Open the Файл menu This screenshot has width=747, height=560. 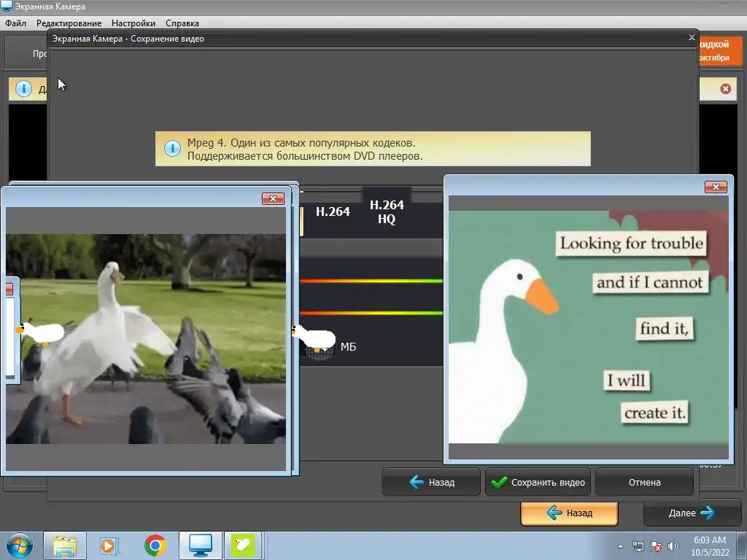pyautogui.click(x=16, y=23)
